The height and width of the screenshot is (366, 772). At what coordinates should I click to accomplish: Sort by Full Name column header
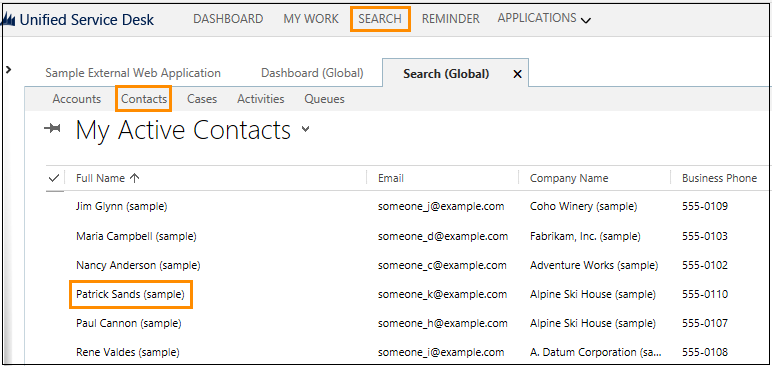107,178
